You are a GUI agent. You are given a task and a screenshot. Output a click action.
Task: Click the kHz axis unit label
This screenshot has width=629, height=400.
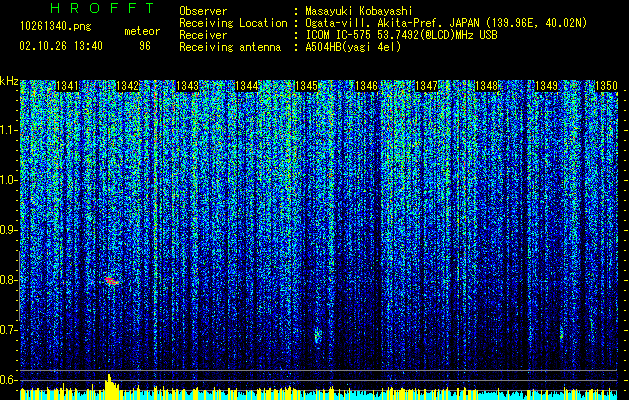(9, 81)
